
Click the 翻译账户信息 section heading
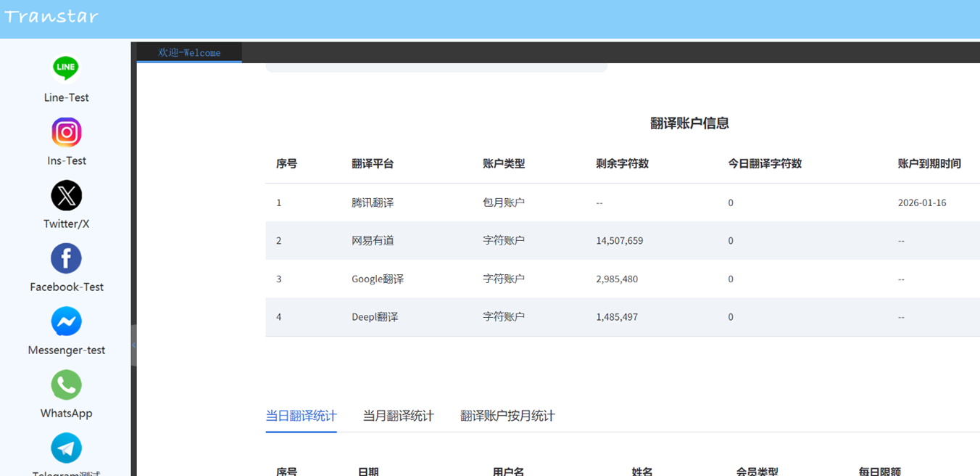click(689, 123)
